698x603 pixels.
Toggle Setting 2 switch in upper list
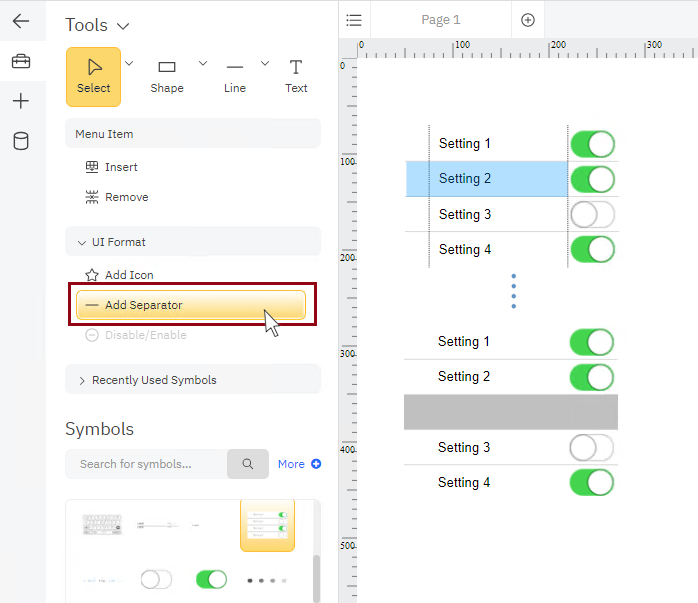tap(592, 179)
